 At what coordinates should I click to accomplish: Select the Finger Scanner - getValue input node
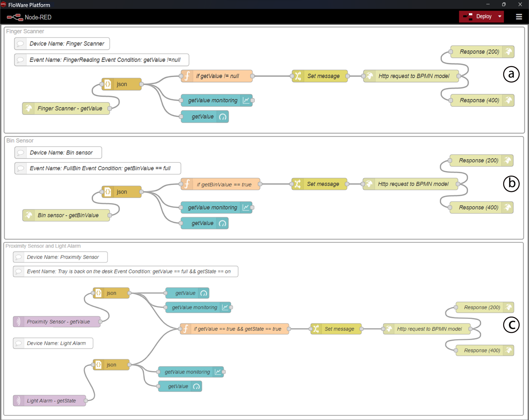70,109
